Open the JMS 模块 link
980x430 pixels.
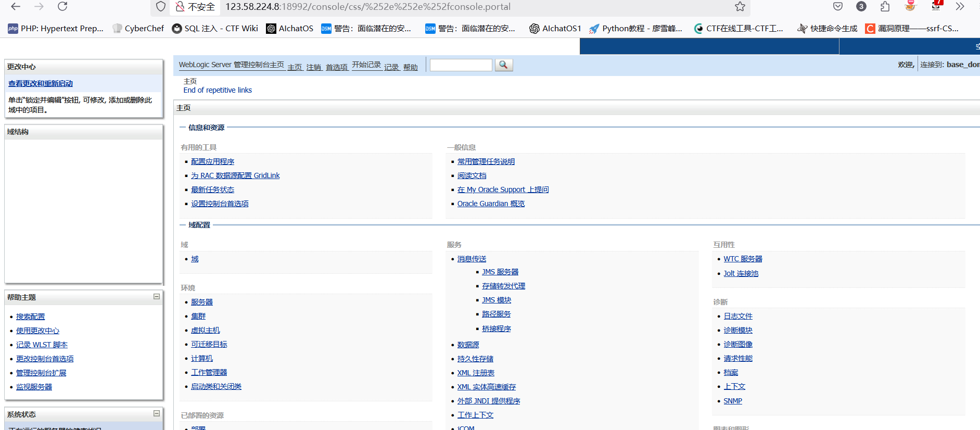point(497,300)
